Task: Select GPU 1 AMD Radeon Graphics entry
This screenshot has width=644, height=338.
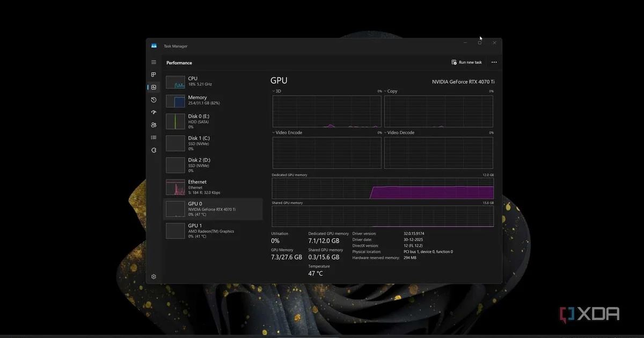Action: coord(213,231)
